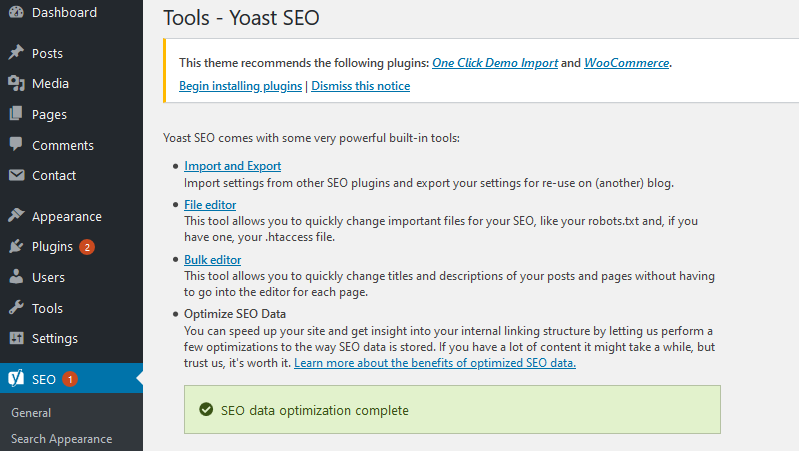Click the Media icon in sidebar
Screen dimensions: 799x451
(16, 83)
